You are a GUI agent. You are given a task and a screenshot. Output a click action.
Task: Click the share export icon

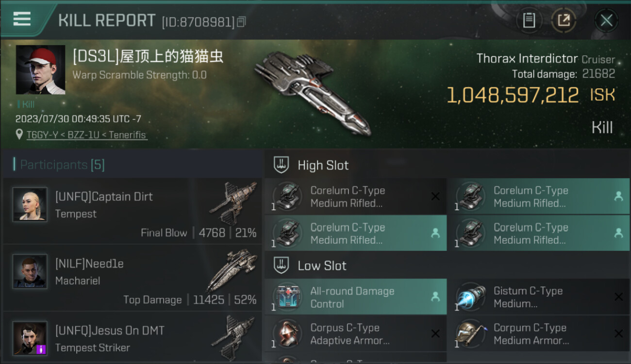click(x=564, y=20)
